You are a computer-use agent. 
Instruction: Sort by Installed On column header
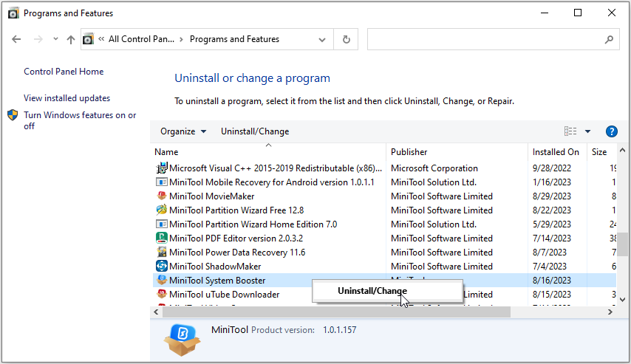(556, 152)
